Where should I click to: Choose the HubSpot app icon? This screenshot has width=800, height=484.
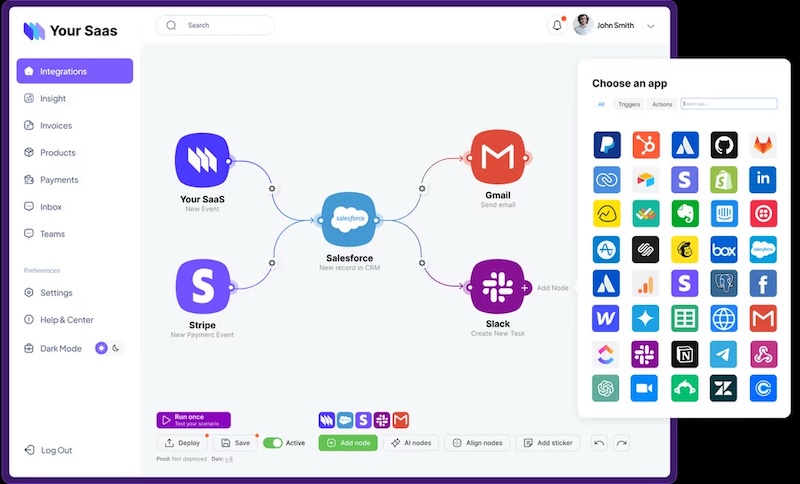pos(646,145)
